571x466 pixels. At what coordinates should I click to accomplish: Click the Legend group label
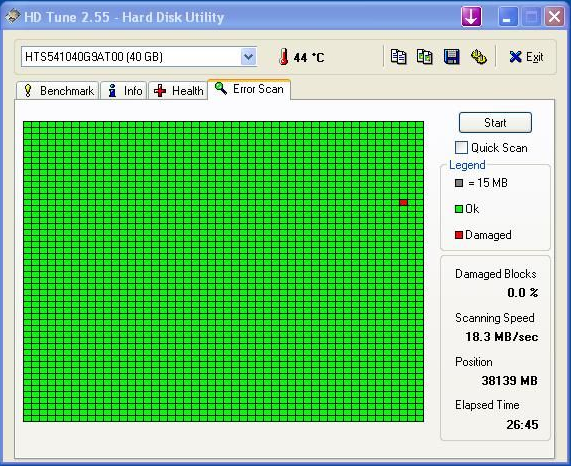click(x=467, y=165)
